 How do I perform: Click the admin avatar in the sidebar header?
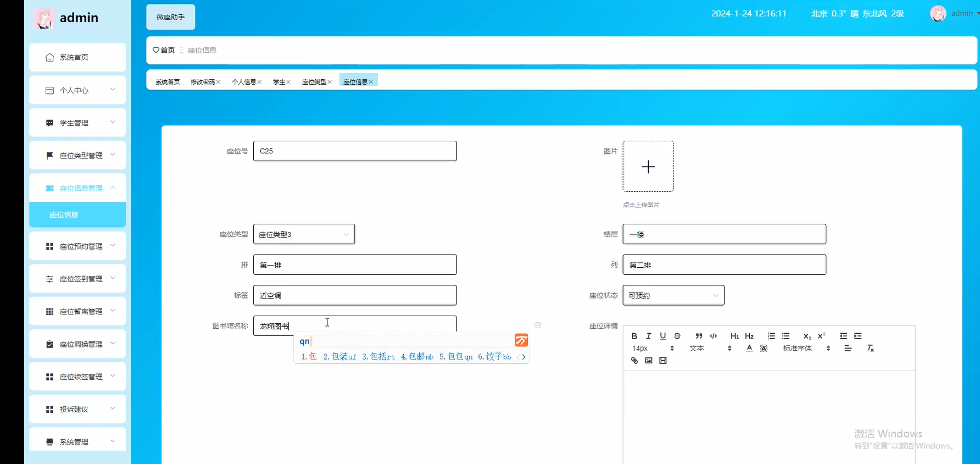(44, 18)
